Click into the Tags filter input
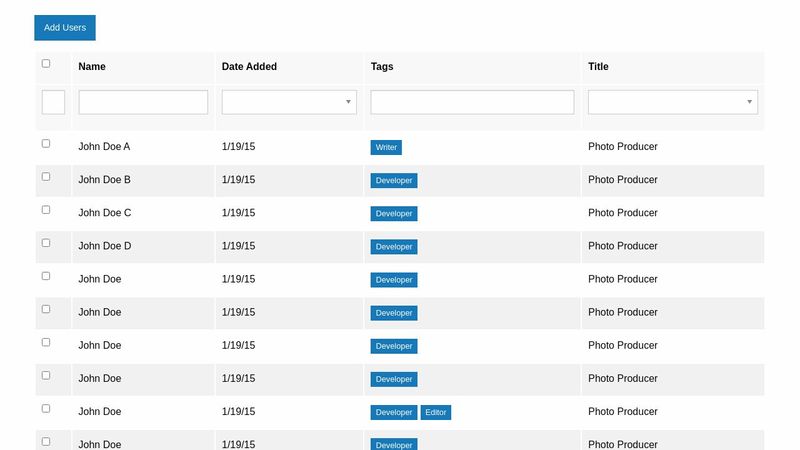 pos(472,102)
